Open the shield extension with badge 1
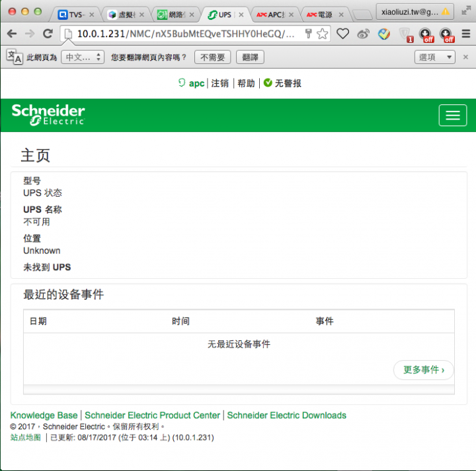The image size is (476, 471). pyautogui.click(x=405, y=34)
